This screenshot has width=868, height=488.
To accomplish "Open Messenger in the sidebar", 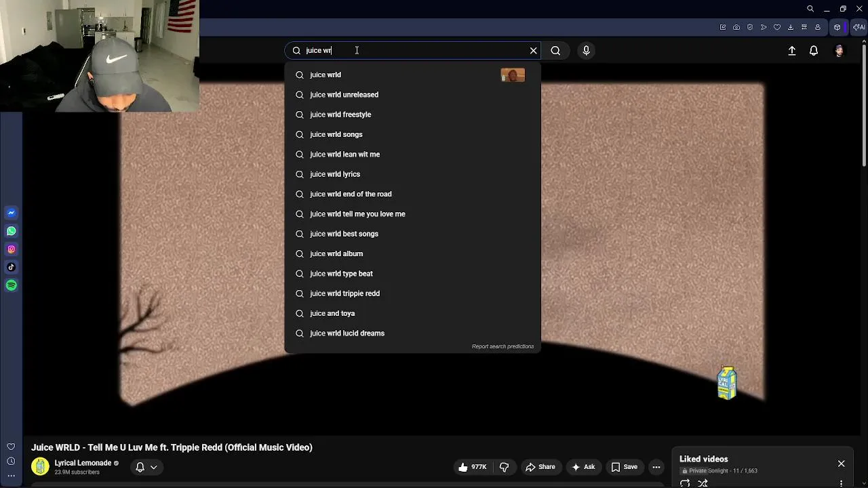I will 11,213.
